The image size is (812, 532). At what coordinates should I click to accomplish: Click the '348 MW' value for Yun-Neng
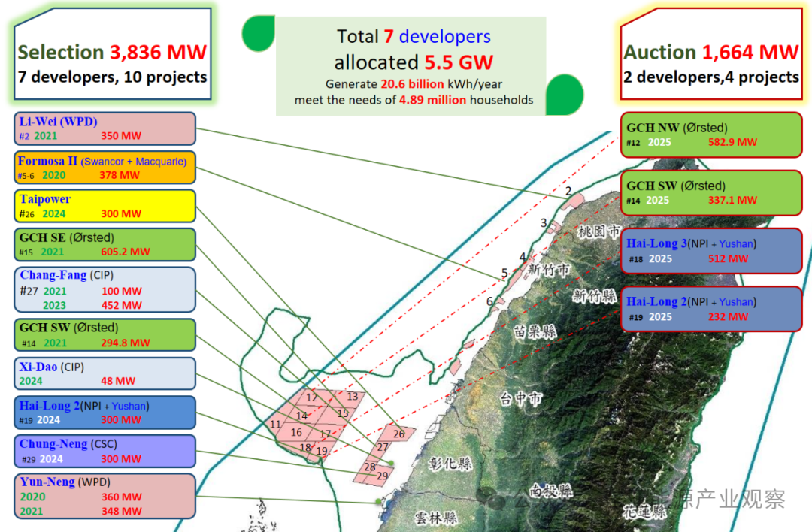pyautogui.click(x=122, y=511)
